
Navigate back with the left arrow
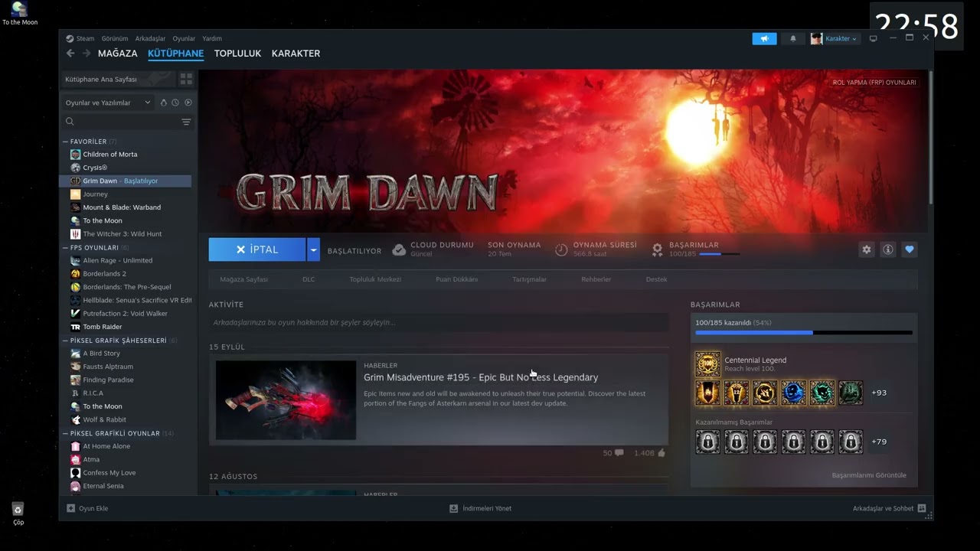70,54
